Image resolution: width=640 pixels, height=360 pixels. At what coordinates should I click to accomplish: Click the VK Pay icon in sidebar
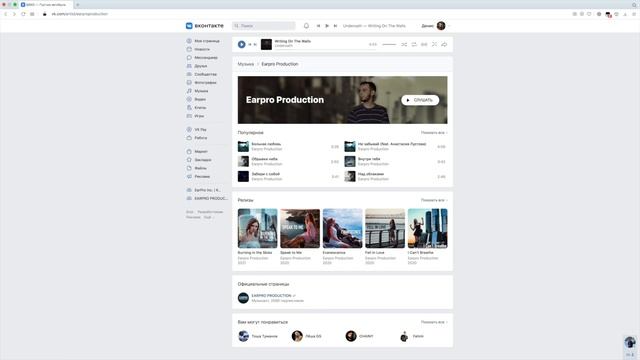tap(189, 129)
